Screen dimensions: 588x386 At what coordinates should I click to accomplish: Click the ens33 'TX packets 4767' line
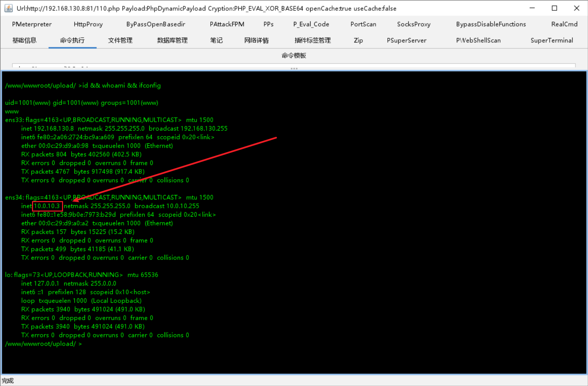click(x=83, y=172)
